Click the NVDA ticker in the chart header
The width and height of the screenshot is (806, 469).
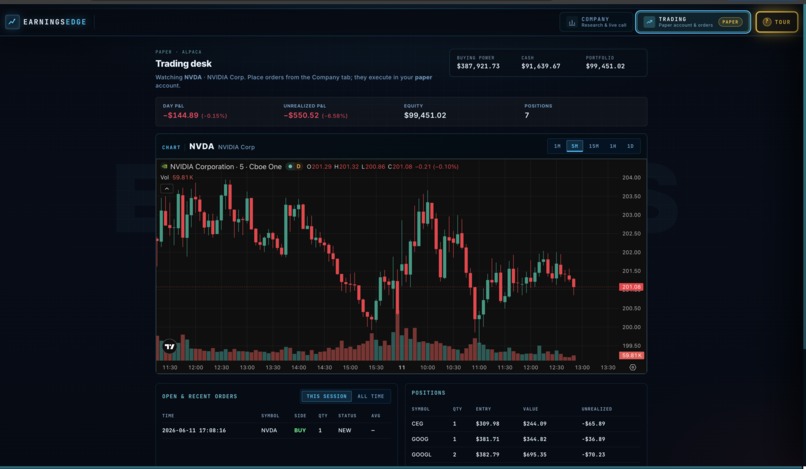pos(201,147)
